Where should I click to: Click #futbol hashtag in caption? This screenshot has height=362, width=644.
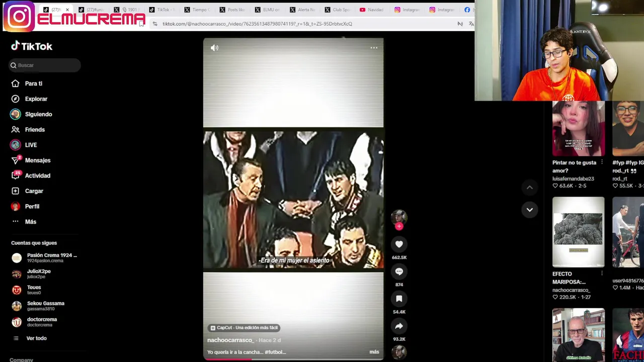275,352
